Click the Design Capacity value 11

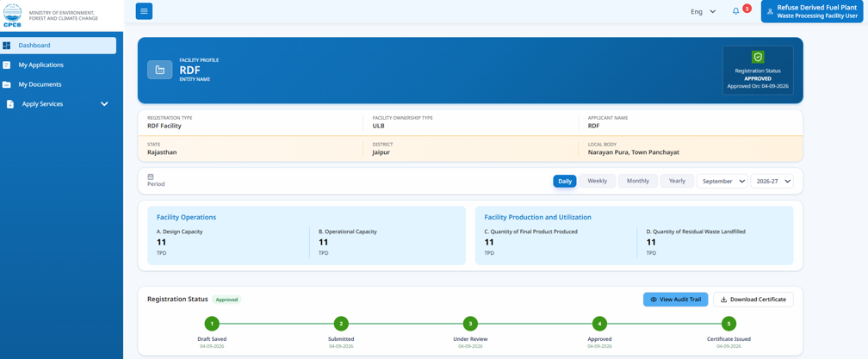click(x=161, y=242)
